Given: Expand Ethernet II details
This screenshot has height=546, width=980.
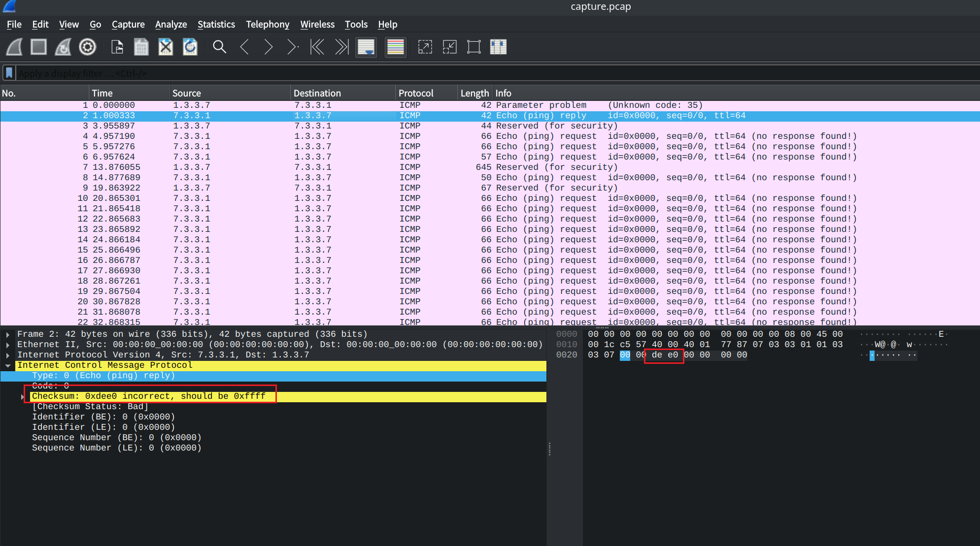Looking at the screenshot, I should tap(8, 345).
